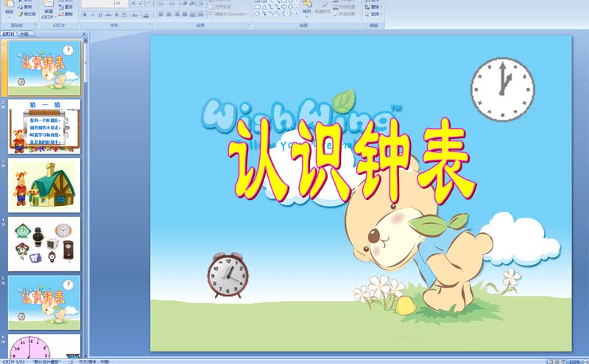The width and height of the screenshot is (589, 364).
Task: Select the triangle shape in gallery
Action: [x=264, y=7]
